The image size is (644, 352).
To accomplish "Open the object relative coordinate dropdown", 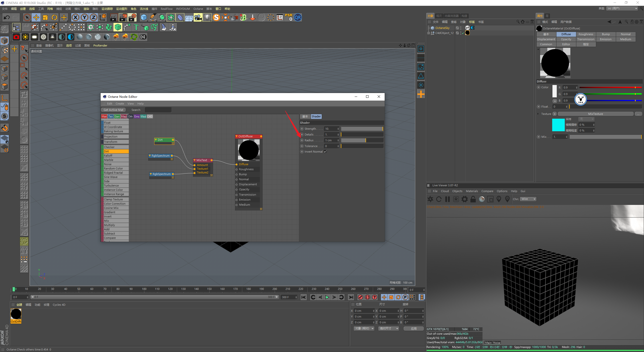I will tap(364, 329).
